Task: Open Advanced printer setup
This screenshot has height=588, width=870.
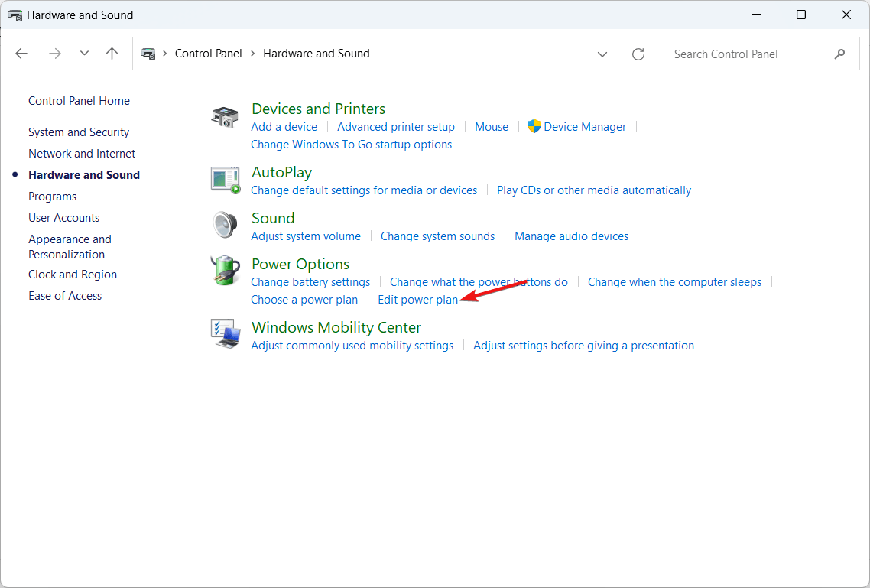Action: coord(395,126)
